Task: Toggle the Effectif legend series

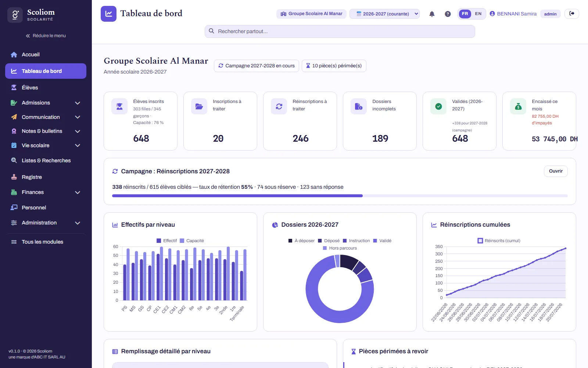Action: [166, 241]
